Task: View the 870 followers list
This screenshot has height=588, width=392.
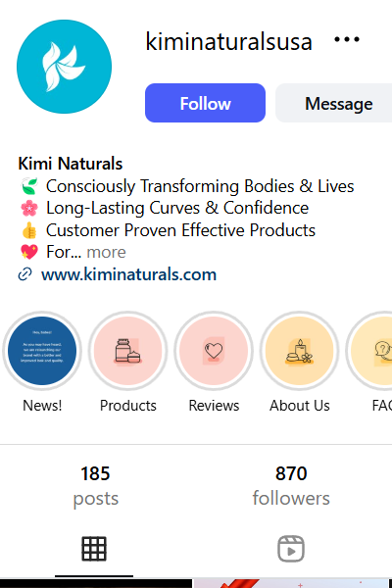Action: (291, 486)
